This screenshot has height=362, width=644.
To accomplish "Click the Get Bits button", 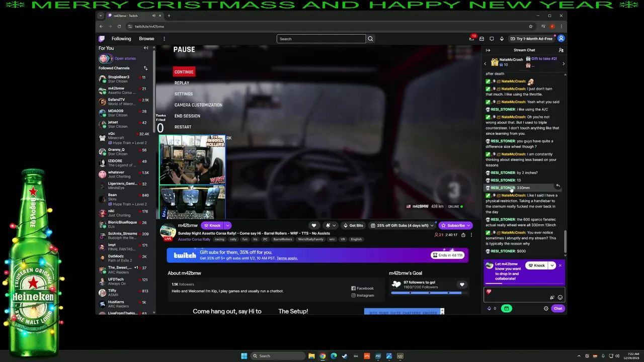I will click(353, 225).
